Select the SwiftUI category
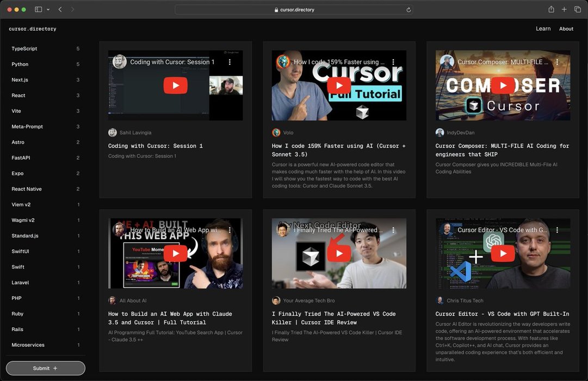The image size is (588, 381). point(45,251)
